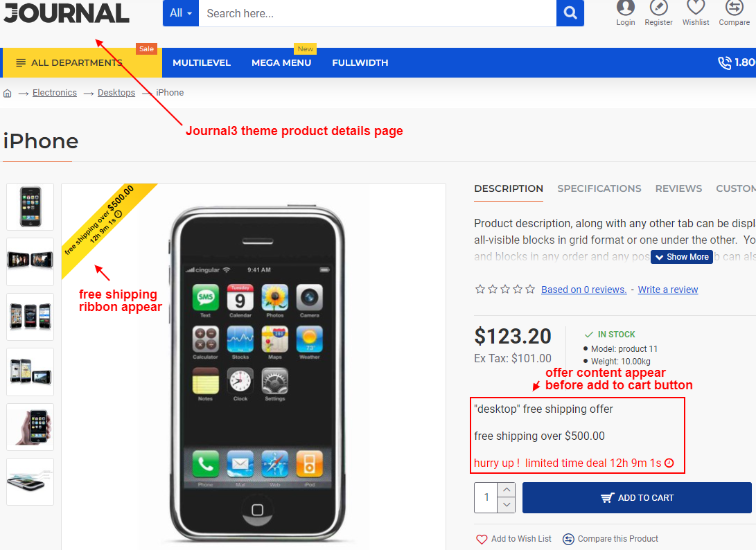Image resolution: width=756 pixels, height=550 pixels.
Task: Open the Wishlist heart icon in header
Action: coord(696,7)
